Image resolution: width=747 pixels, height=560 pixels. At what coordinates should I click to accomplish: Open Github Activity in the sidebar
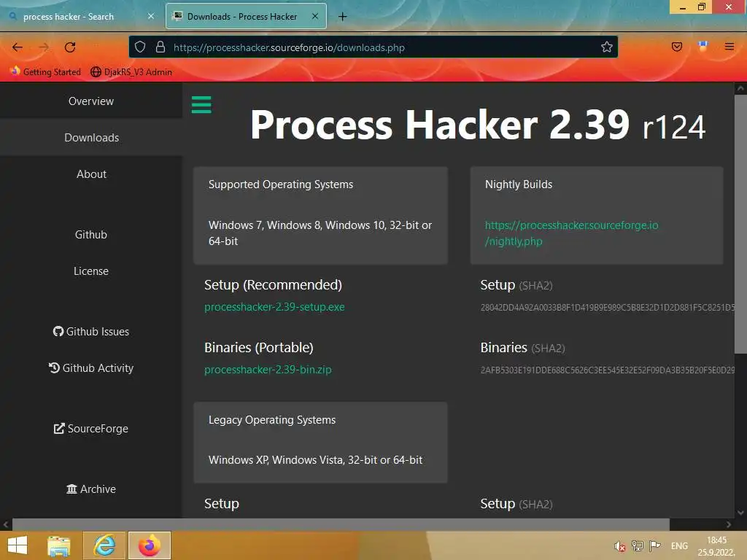coord(91,367)
